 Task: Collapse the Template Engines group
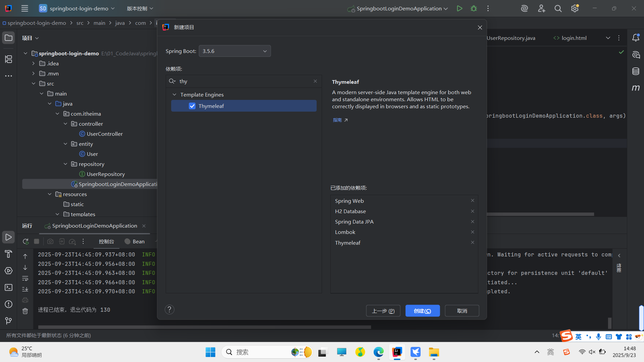click(x=174, y=95)
